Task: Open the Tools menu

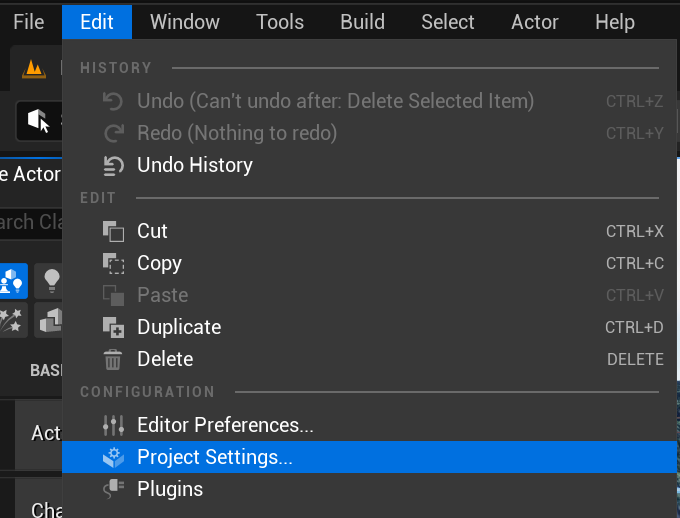Action: (280, 21)
